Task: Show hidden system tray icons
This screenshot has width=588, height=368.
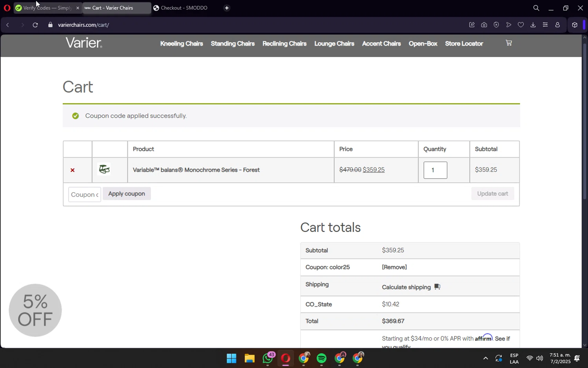Action: tap(485, 358)
